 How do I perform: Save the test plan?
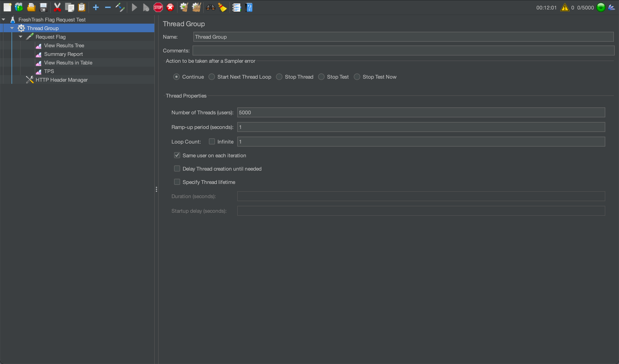(43, 7)
